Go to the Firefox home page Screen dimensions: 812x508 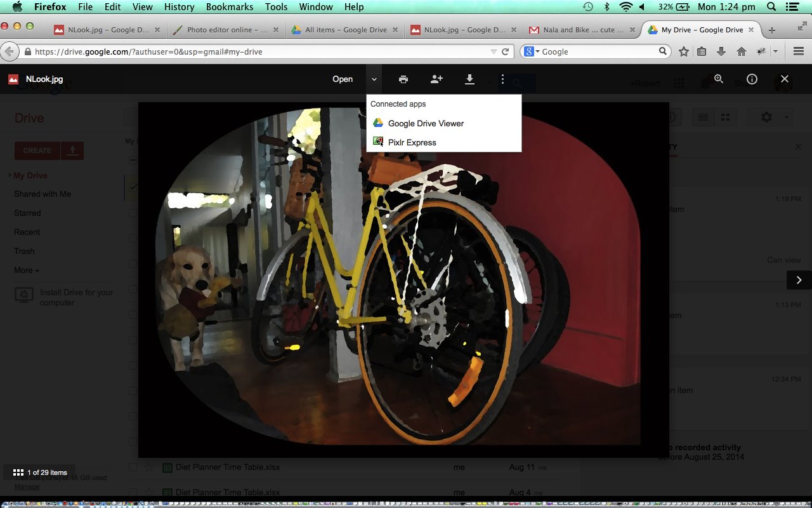point(741,51)
